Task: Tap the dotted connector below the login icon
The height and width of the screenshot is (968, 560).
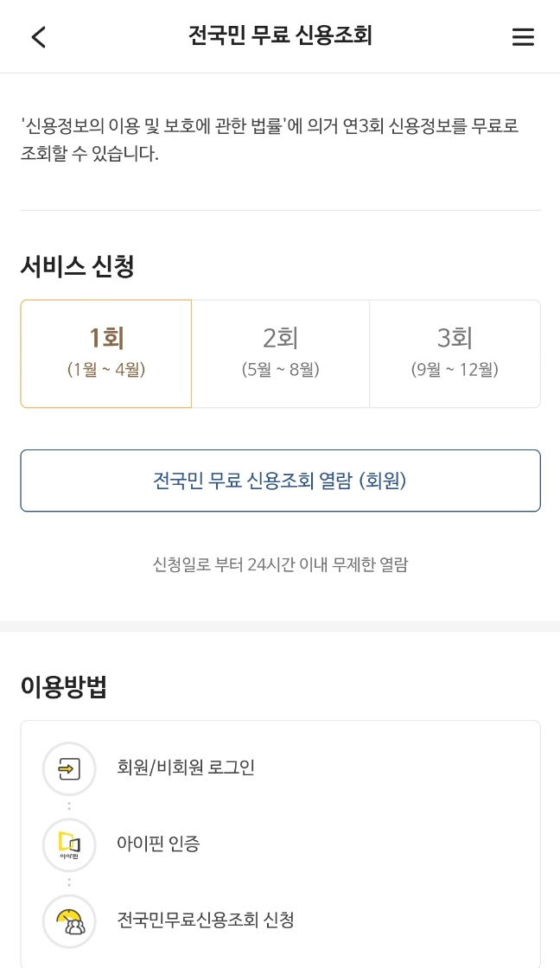Action: click(x=69, y=806)
